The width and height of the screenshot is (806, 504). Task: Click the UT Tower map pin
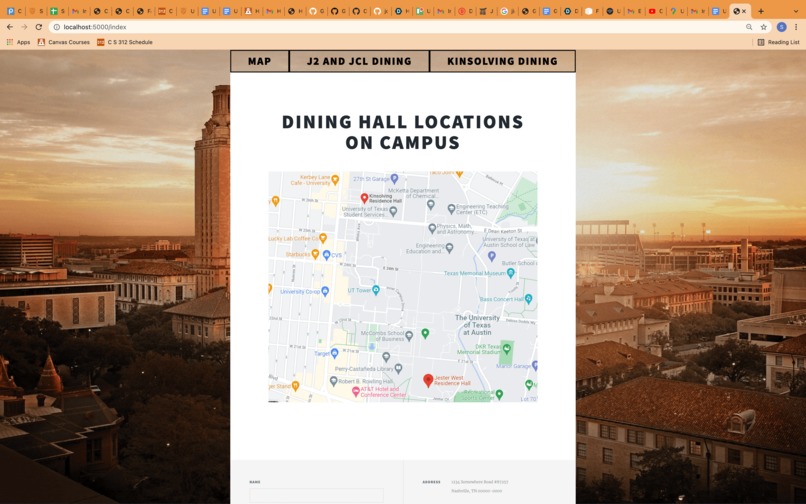click(x=376, y=290)
